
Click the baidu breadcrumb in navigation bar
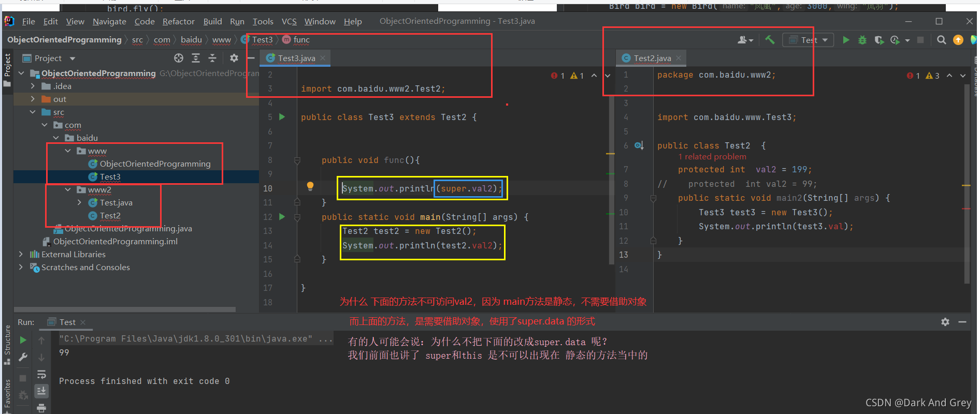[191, 40]
